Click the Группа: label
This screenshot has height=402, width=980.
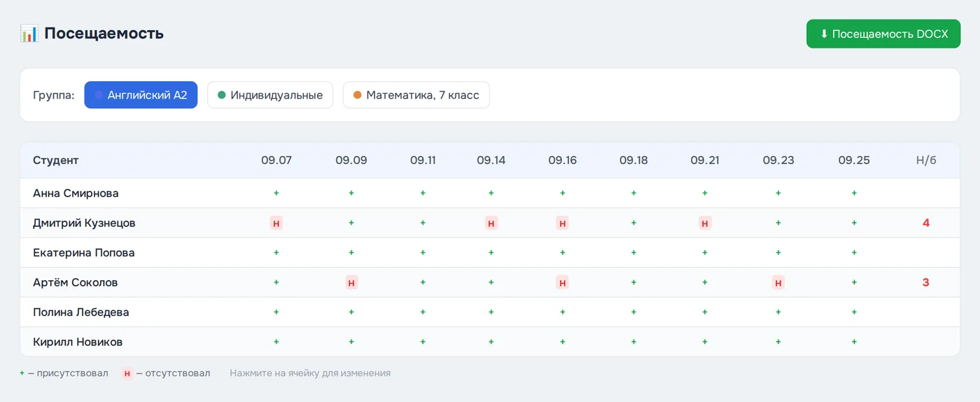54,95
